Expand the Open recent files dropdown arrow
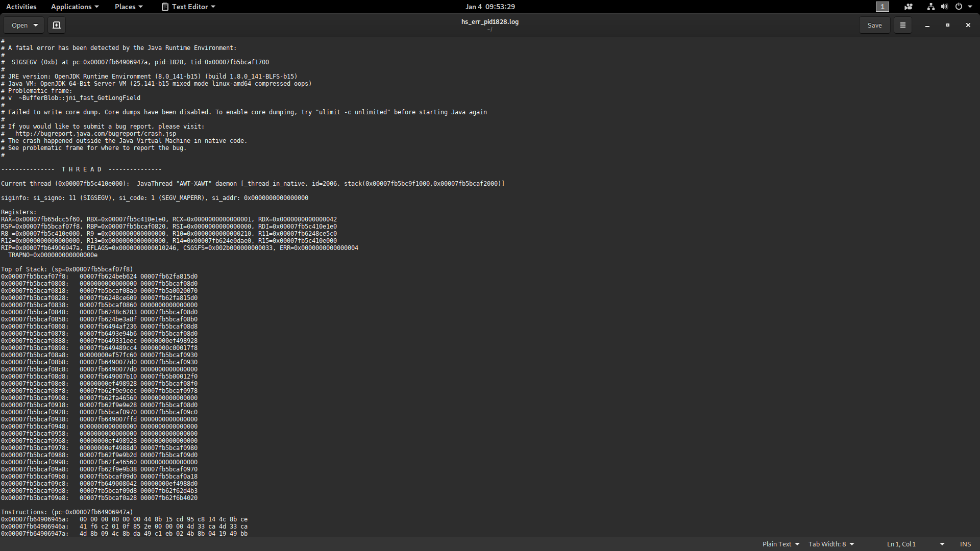Viewport: 980px width, 551px height. 36,25
